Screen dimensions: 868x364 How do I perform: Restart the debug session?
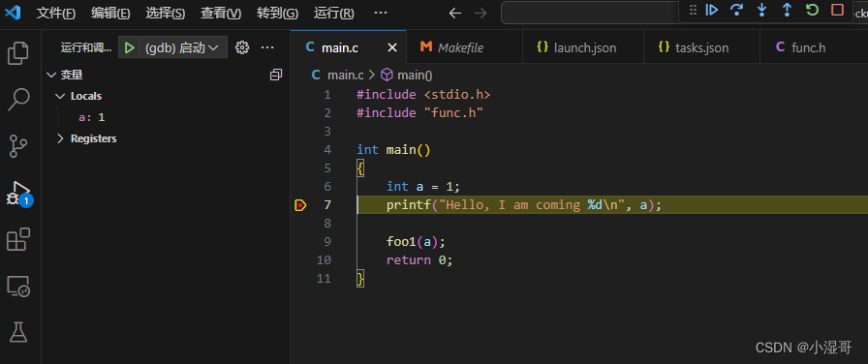pos(812,10)
